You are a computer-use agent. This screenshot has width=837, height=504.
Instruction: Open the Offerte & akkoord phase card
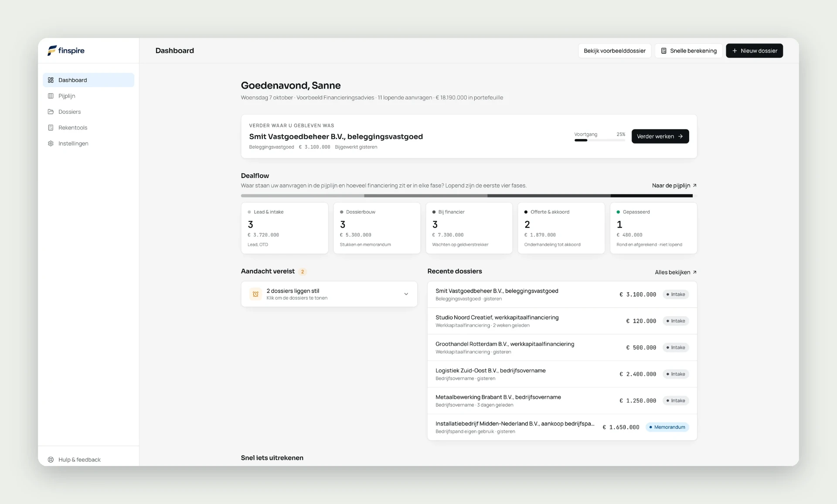click(x=561, y=228)
